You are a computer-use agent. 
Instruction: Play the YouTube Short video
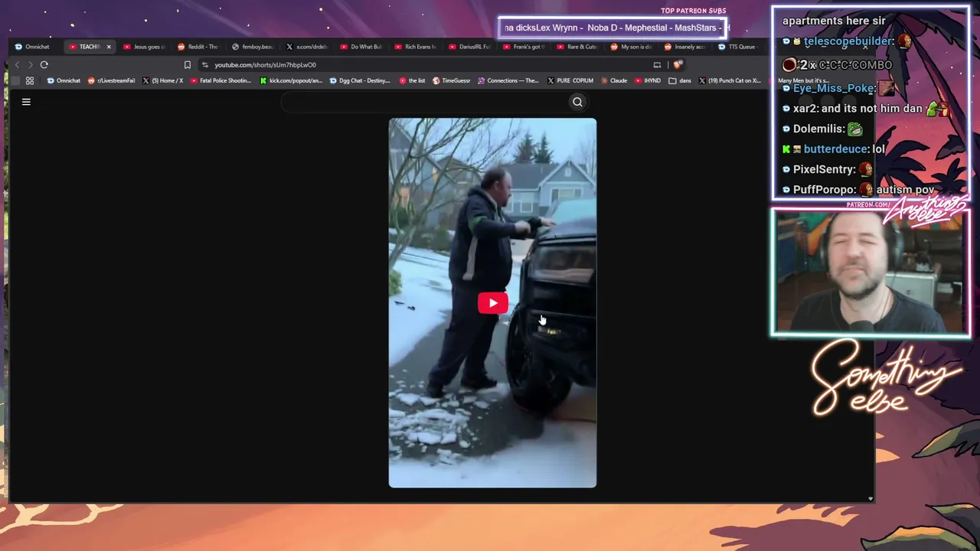[x=492, y=303]
